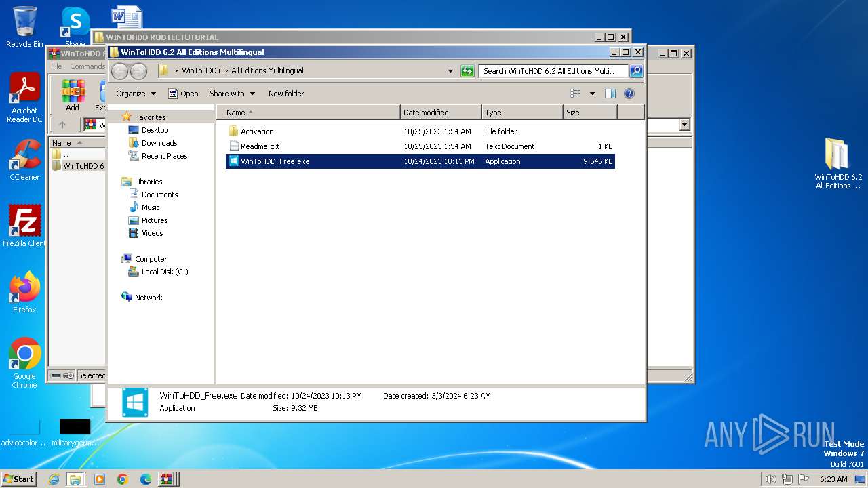
Task: Open Explorer help question-mark icon
Action: tap(629, 94)
